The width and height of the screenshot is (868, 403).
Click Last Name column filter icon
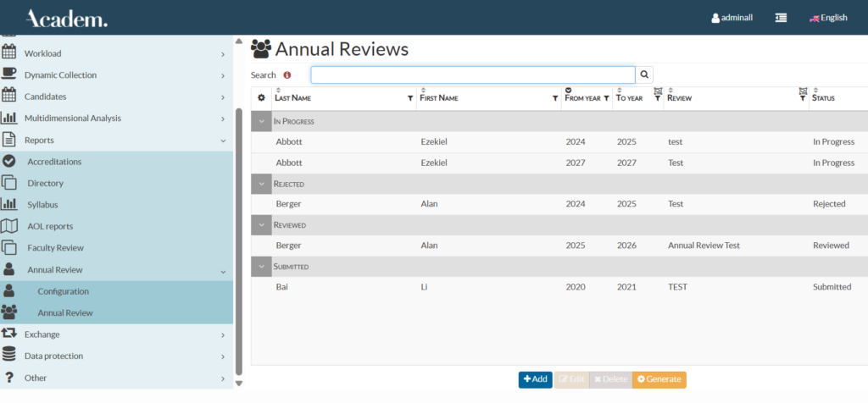click(411, 98)
